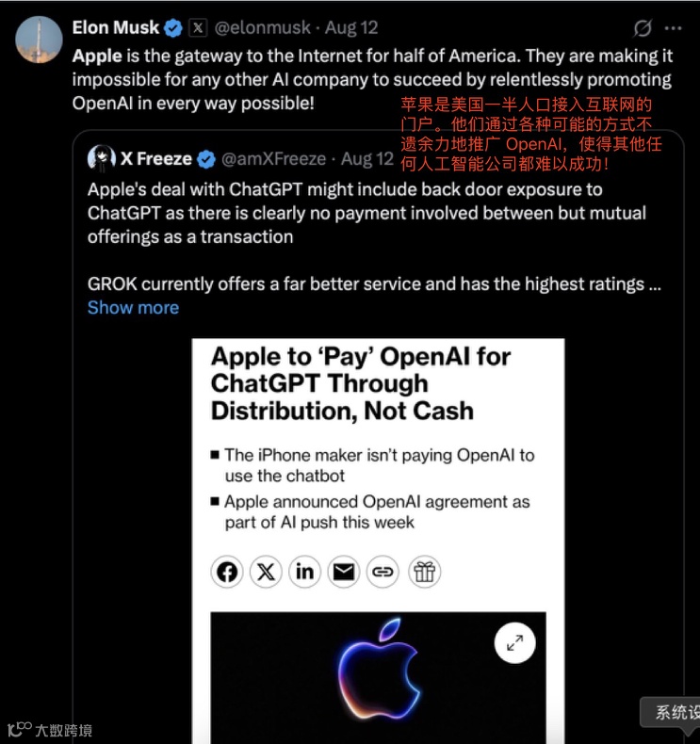Screen dimensions: 700x744
Task: Share article via X icon
Action: point(266,572)
